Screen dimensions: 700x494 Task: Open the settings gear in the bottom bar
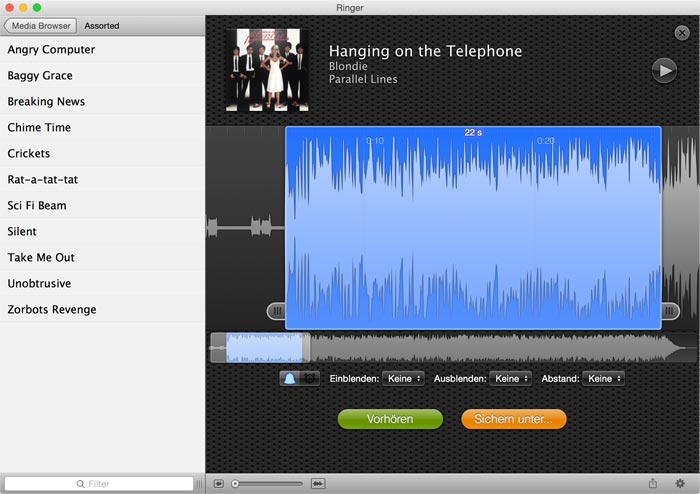[x=680, y=483]
